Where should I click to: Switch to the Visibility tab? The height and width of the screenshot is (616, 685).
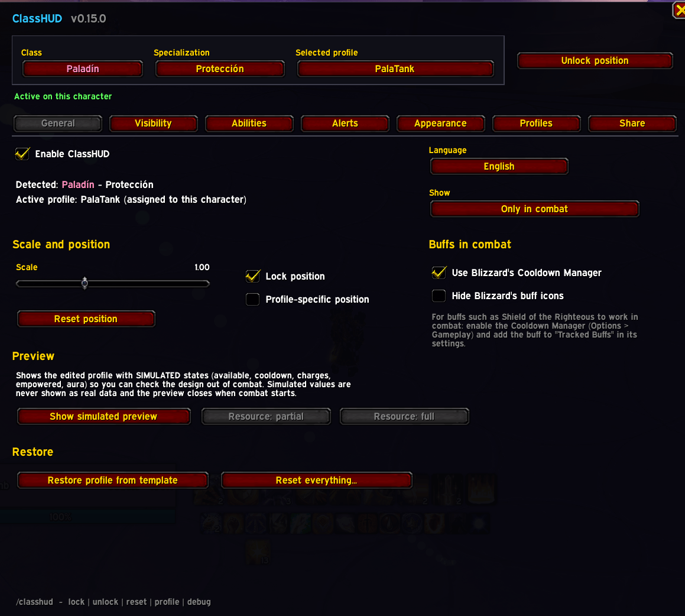(153, 123)
